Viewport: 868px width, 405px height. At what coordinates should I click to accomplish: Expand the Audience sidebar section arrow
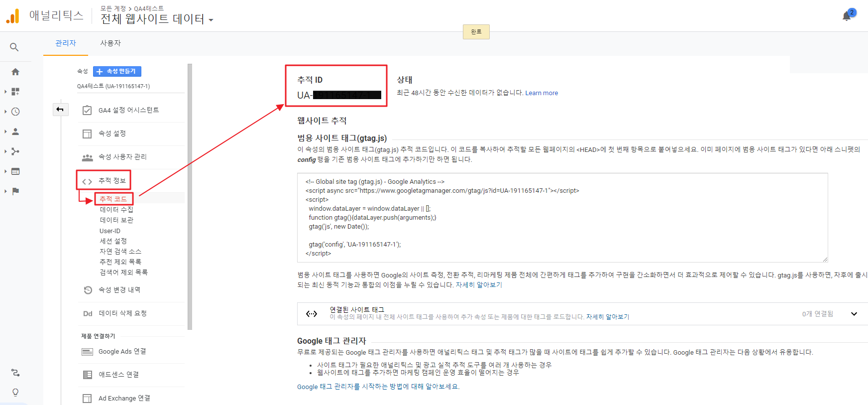(x=5, y=132)
